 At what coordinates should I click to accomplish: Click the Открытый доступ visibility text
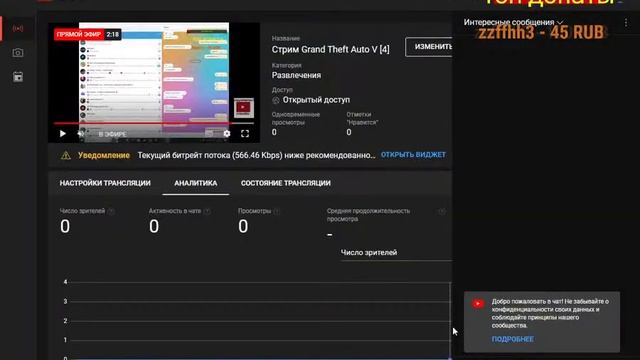pos(316,100)
